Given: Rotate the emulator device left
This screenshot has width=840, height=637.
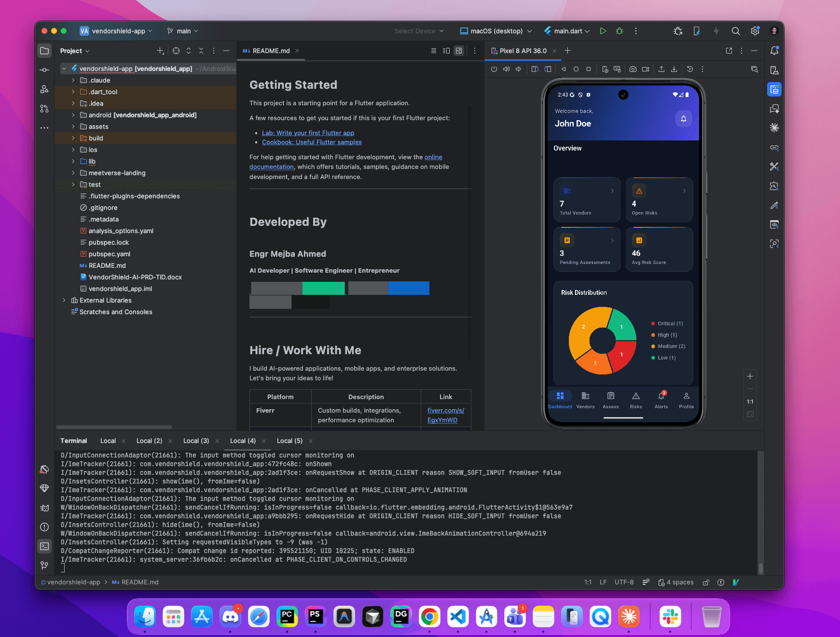Looking at the screenshot, I should tap(535, 69).
